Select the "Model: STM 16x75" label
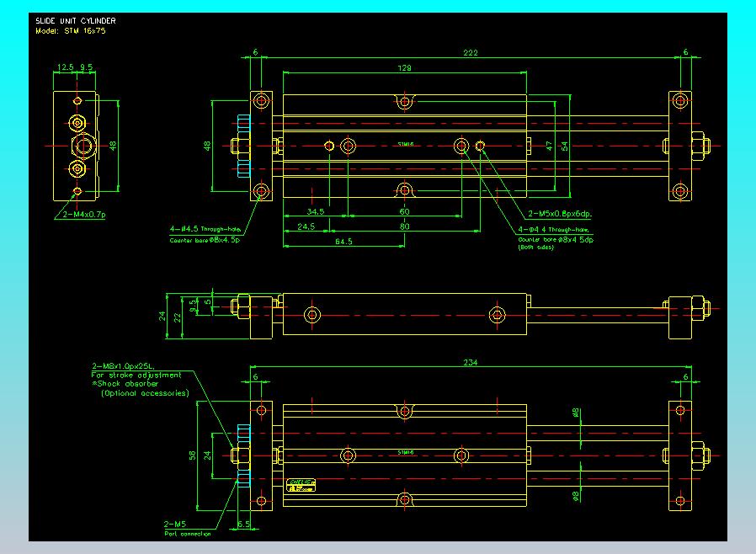756x554 pixels. tap(70, 30)
